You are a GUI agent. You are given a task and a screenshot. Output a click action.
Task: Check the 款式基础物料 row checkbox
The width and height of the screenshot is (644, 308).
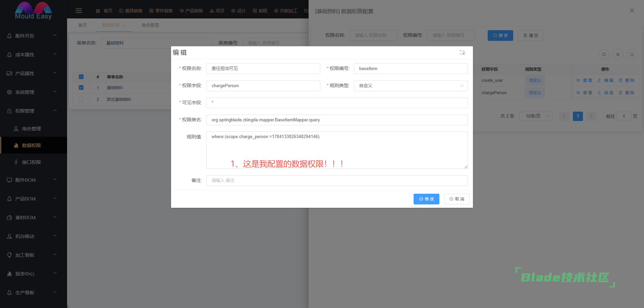81,99
